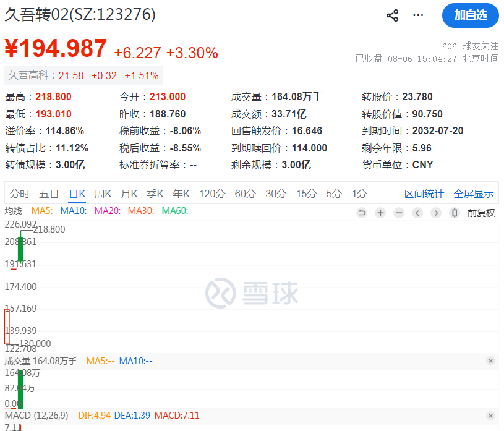Click the 最高 value 218.800
Viewport: 504px width, 431px height.
(x=53, y=96)
